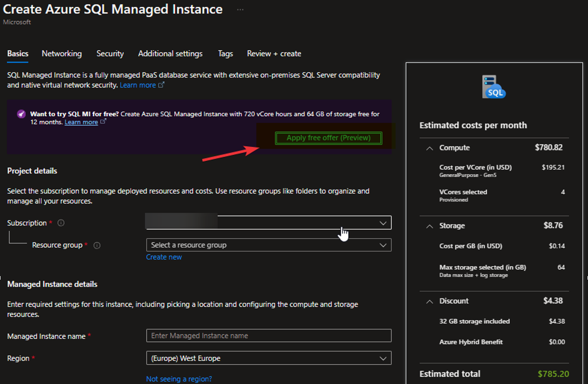This screenshot has width=588, height=384.
Task: Collapse the Compute cost section
Action: click(x=429, y=148)
